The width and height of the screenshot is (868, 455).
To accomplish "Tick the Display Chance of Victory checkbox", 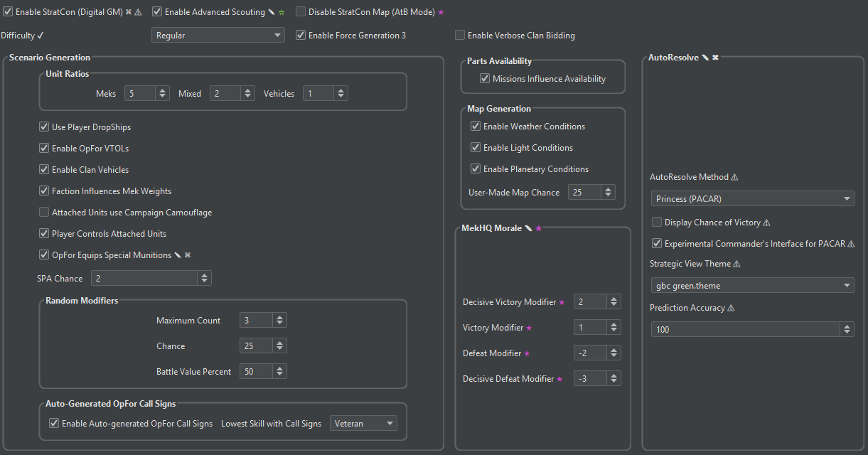I will pyautogui.click(x=657, y=223).
